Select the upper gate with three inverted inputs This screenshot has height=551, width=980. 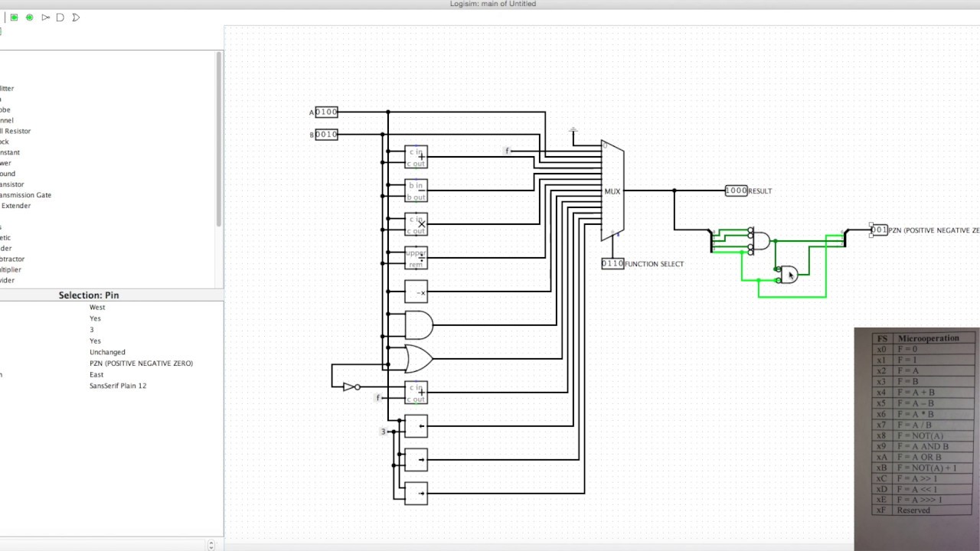[x=759, y=240]
